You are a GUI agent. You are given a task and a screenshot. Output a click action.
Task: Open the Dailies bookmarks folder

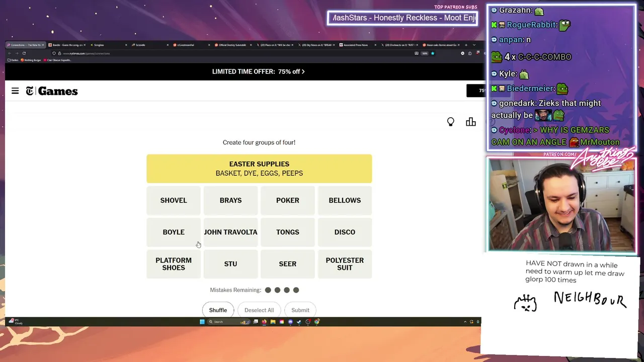click(13, 60)
